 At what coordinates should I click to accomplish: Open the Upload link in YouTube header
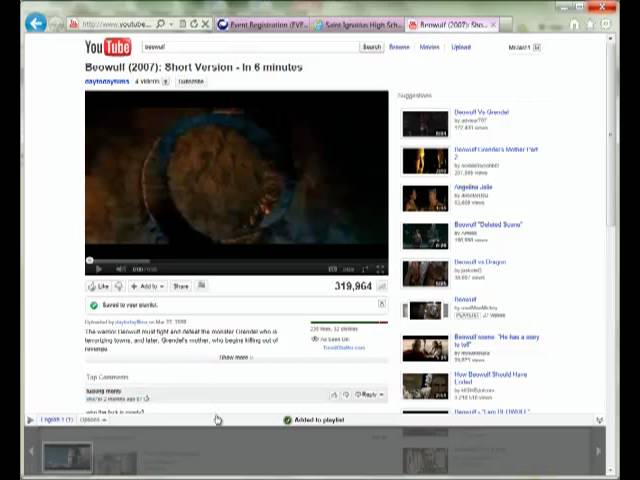click(x=461, y=47)
